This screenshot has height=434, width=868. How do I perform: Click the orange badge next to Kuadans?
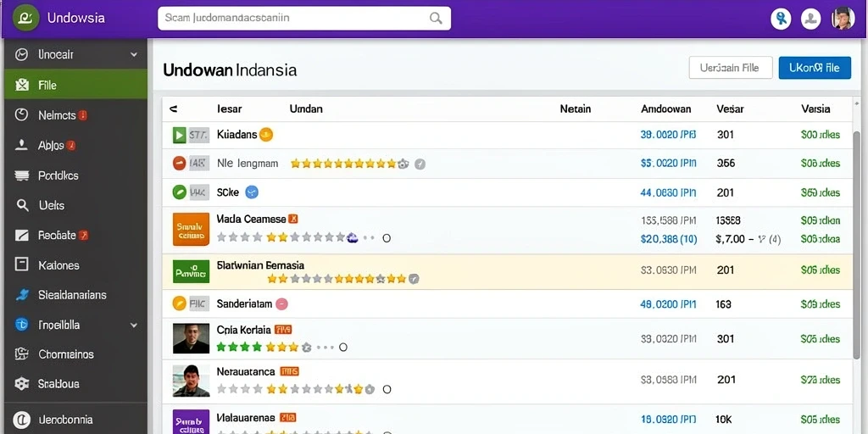coord(266,135)
